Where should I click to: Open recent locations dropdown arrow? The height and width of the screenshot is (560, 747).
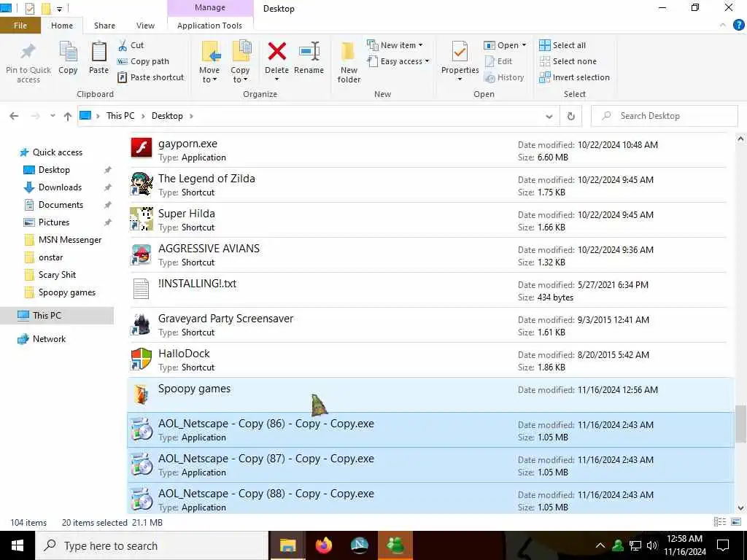point(53,116)
